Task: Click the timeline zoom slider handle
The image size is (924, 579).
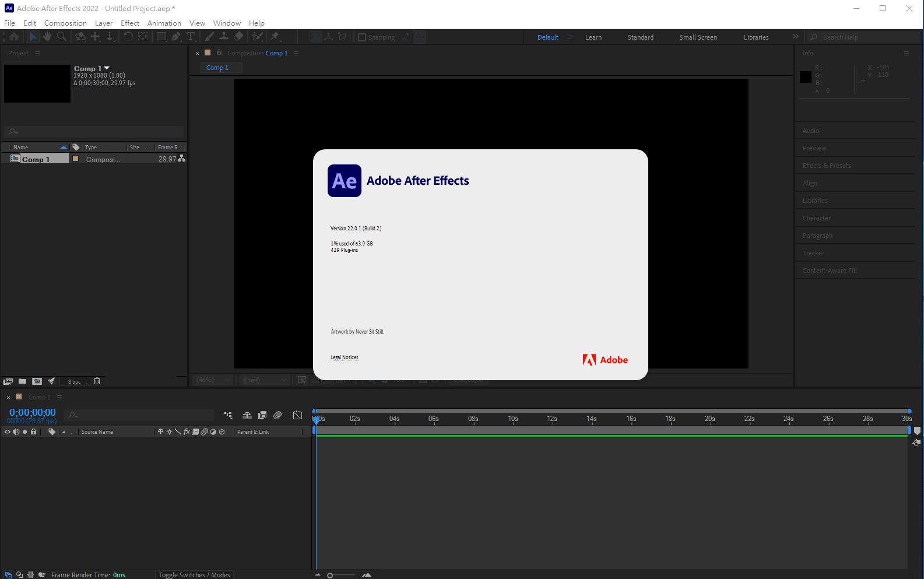Action: 330,576
